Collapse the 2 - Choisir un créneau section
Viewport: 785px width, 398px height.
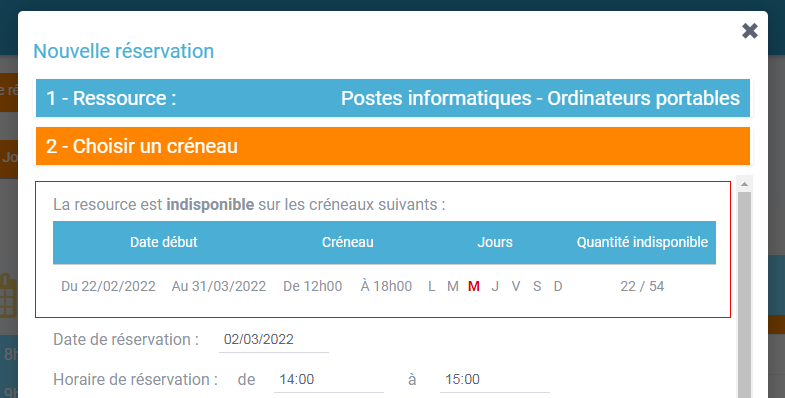(393, 146)
